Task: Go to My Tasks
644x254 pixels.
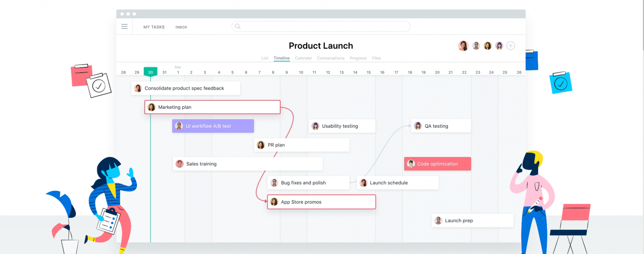Action: tap(154, 27)
